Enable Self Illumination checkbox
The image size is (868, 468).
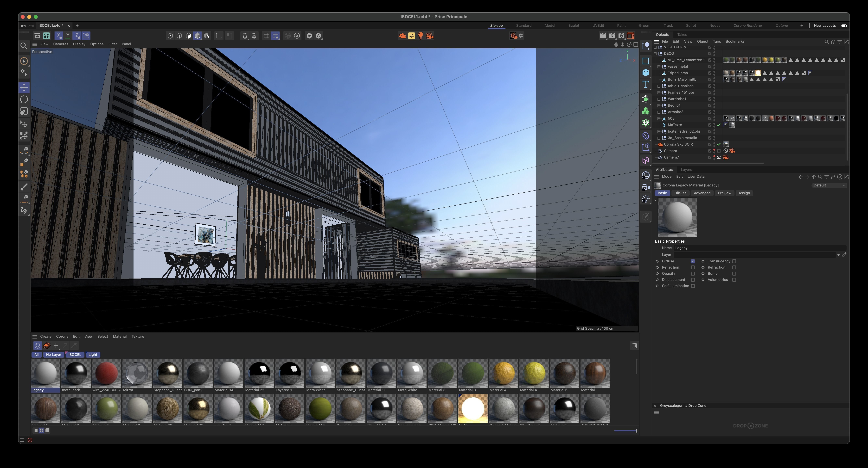pos(693,286)
